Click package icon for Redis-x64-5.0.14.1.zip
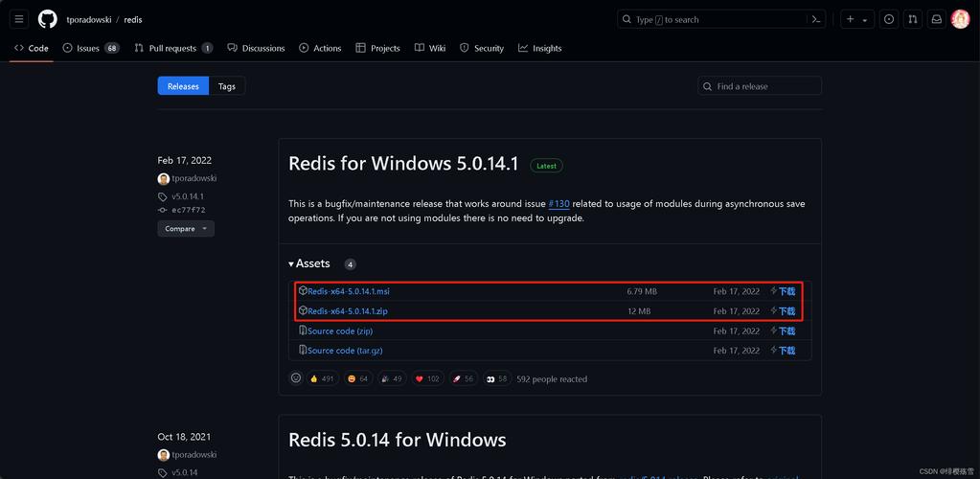 [303, 310]
